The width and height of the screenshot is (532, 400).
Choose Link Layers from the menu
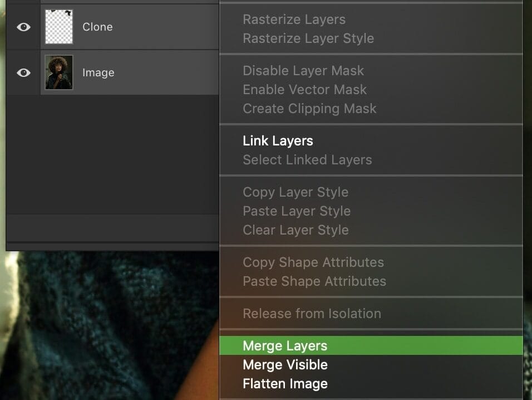click(278, 141)
